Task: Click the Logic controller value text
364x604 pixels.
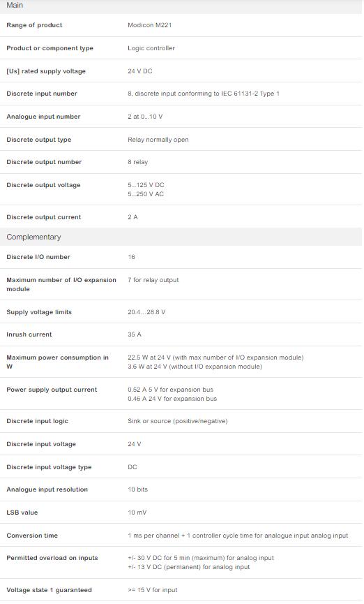Action: [x=151, y=48]
